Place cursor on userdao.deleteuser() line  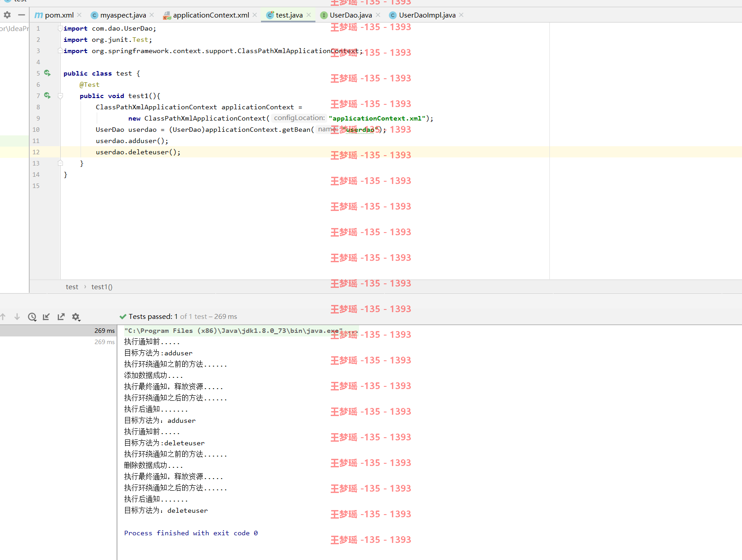tap(138, 152)
